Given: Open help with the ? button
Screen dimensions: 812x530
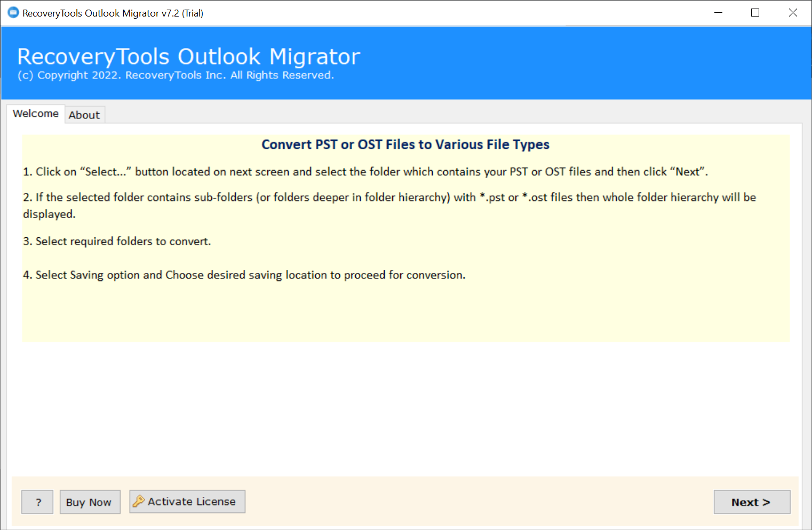Looking at the screenshot, I should [x=37, y=502].
